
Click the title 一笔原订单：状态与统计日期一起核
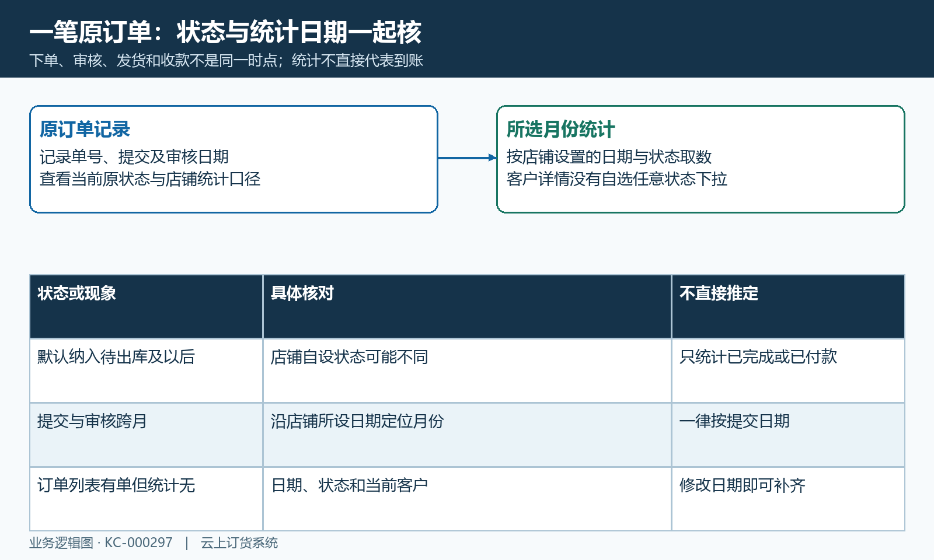225,32
